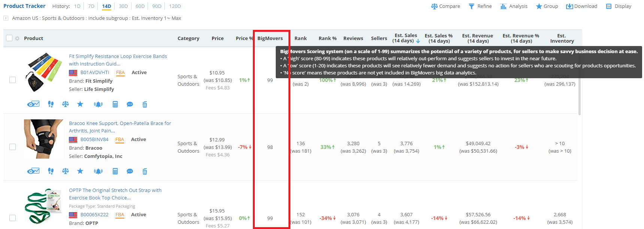
Task: Star the Fit Simplify Resistance Bands product
Action: (x=80, y=104)
